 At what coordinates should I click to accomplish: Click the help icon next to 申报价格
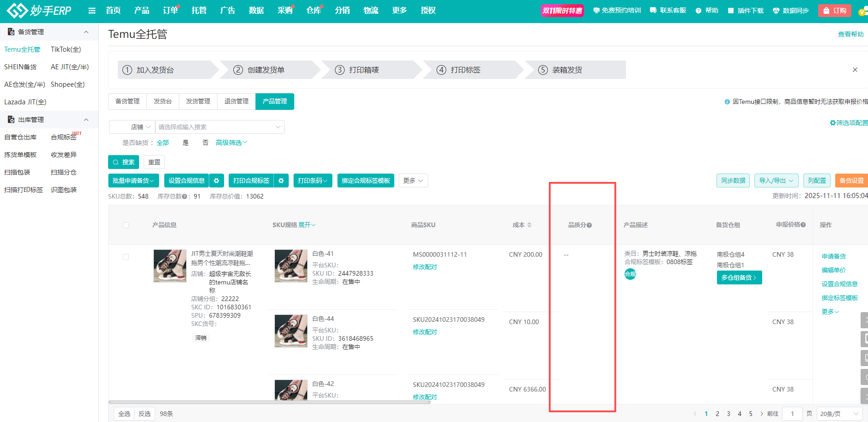click(803, 225)
